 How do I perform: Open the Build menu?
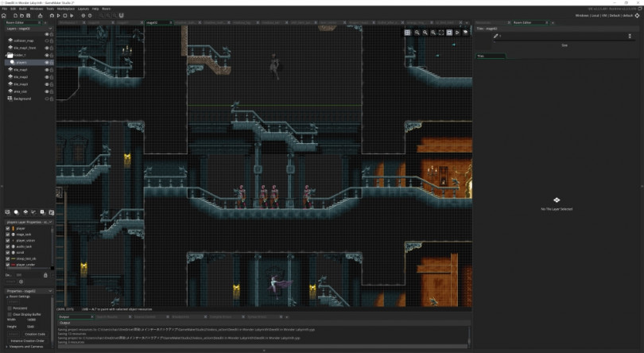point(22,9)
